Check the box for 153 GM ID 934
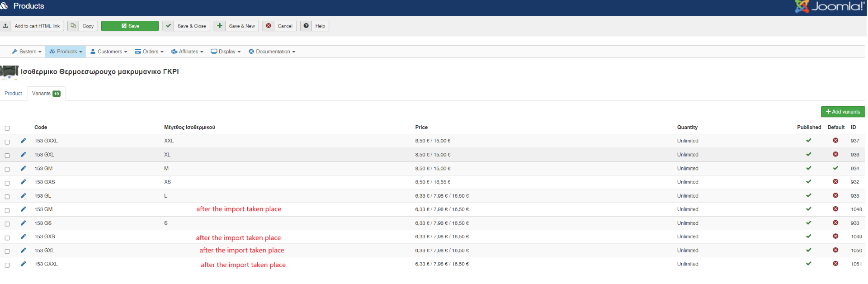The width and height of the screenshot is (868, 284). coord(7,170)
